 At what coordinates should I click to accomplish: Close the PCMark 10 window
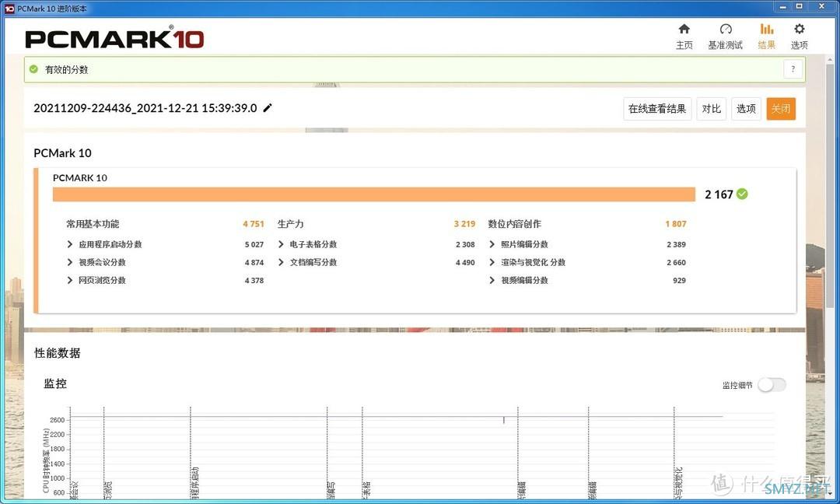822,7
